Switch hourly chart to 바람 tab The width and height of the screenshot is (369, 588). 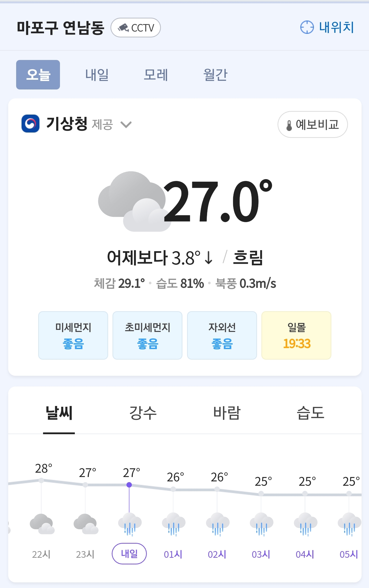[227, 413]
